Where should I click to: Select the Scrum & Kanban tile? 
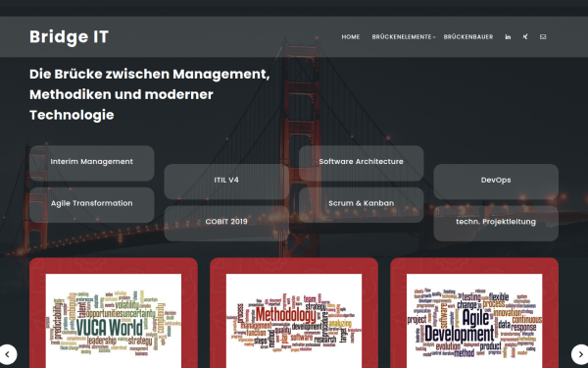[361, 205]
